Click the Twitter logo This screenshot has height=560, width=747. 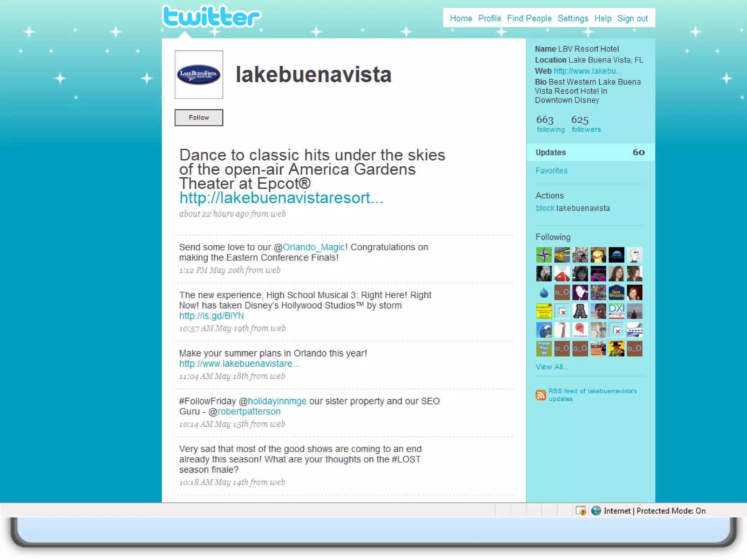(x=211, y=17)
